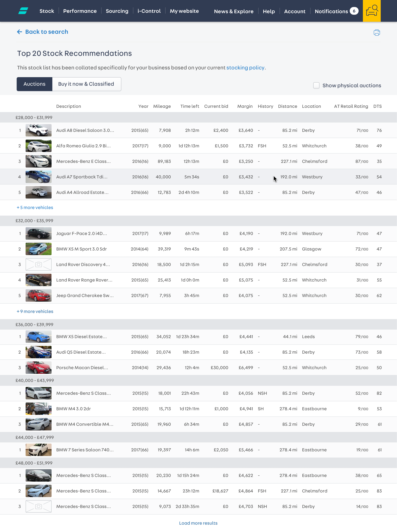Click BMW 7 Series Saloon 740 description
The width and height of the screenshot is (397, 532).
(x=85, y=450)
